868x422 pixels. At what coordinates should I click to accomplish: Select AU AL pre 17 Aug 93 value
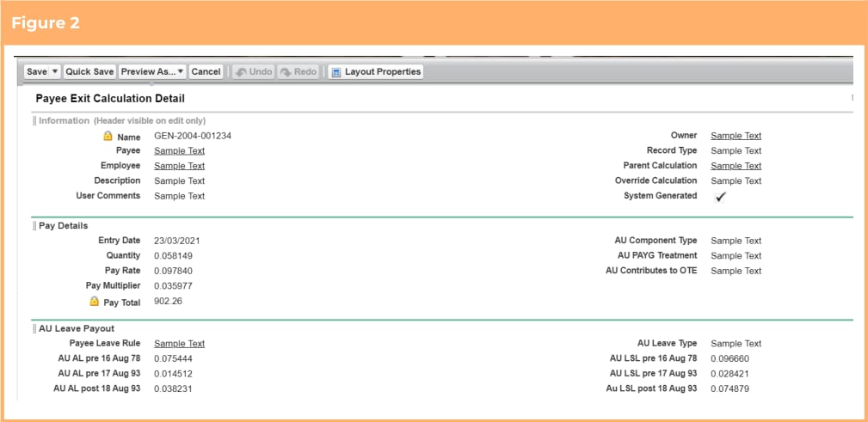pos(173,373)
